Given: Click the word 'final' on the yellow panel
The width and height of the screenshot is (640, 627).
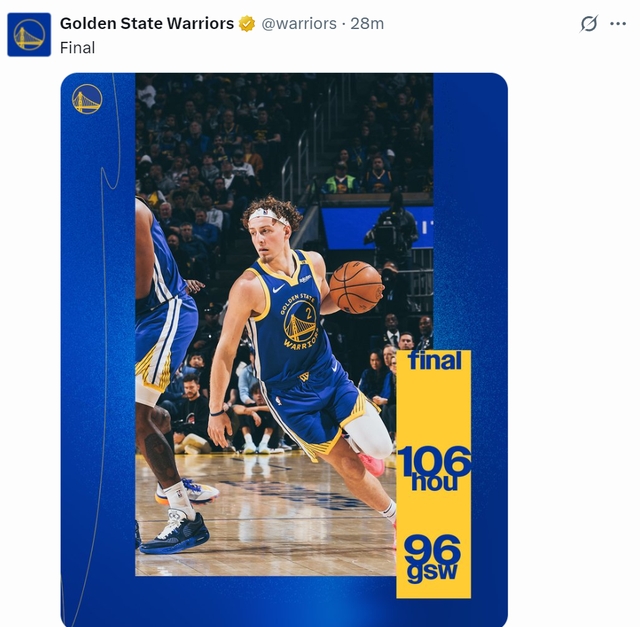Looking at the screenshot, I should click(x=435, y=360).
